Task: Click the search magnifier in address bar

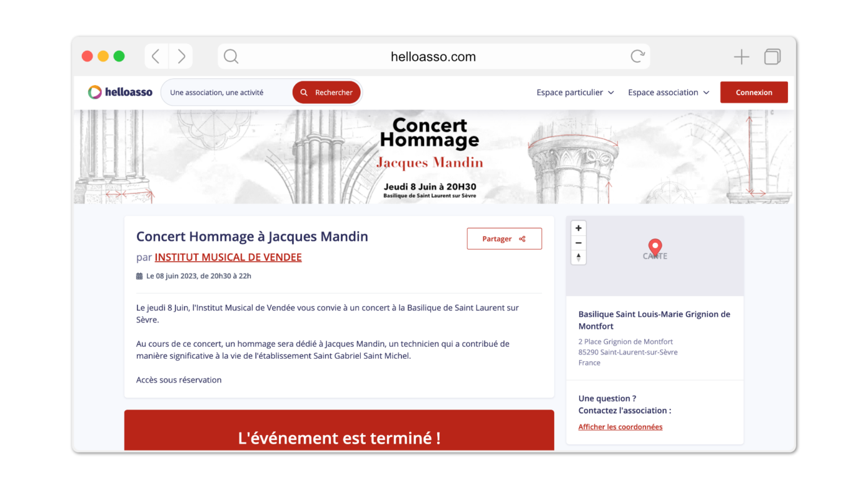Action: click(231, 56)
